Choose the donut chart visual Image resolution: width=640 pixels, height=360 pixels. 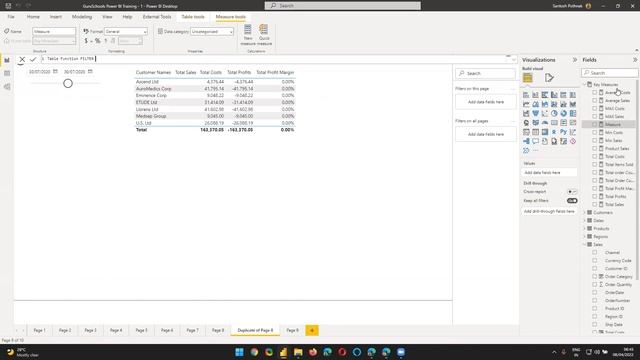click(564, 113)
